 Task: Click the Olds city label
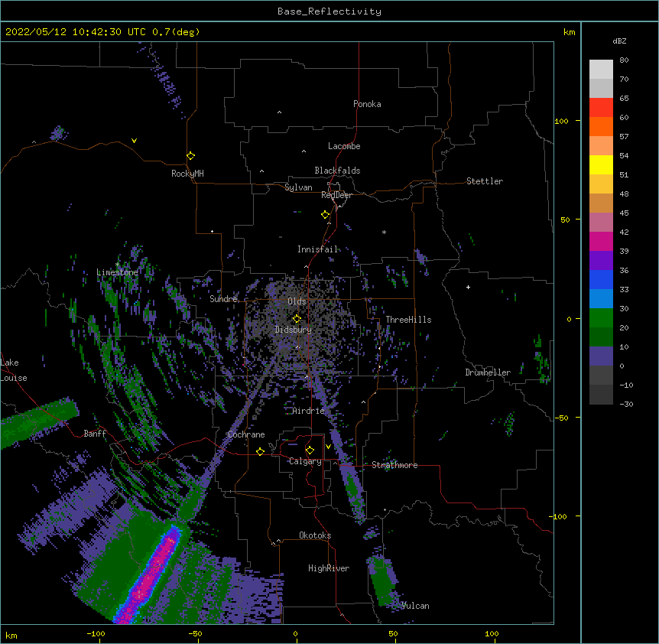[297, 301]
